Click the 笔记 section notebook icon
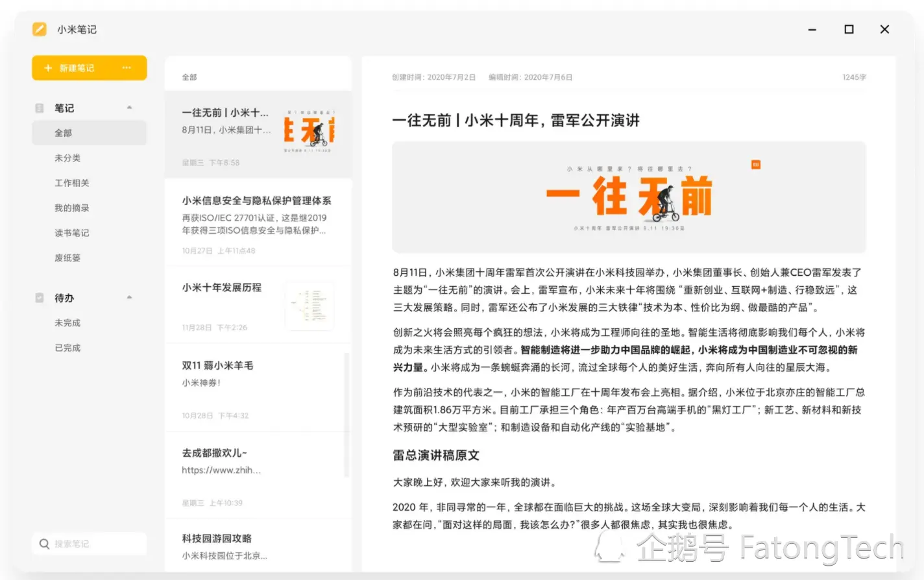The height and width of the screenshot is (580, 924). [40, 108]
